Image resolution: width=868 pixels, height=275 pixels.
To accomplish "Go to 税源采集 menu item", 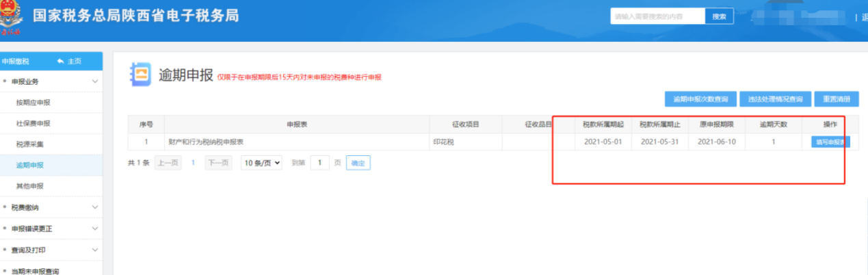I will tap(29, 144).
